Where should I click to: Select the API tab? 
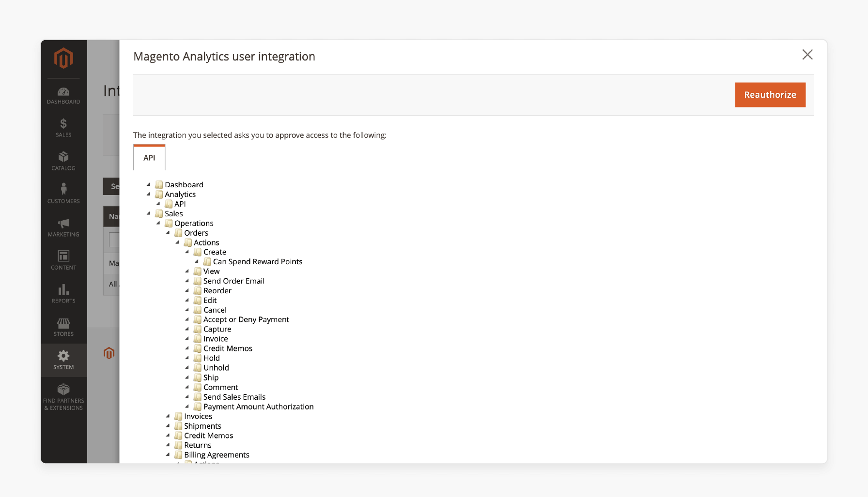pyautogui.click(x=149, y=158)
